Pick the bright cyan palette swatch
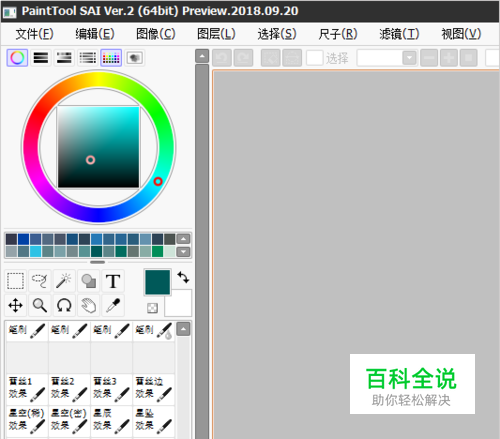Screen dimensions: 500x439 [x=35, y=251]
